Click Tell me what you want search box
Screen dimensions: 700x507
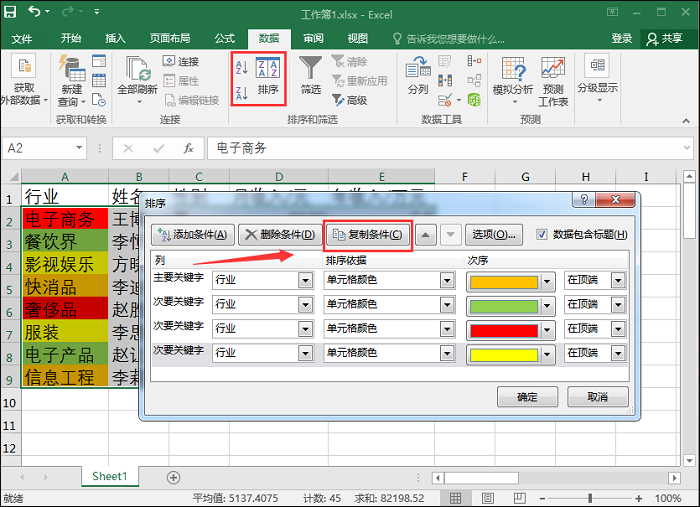point(449,39)
